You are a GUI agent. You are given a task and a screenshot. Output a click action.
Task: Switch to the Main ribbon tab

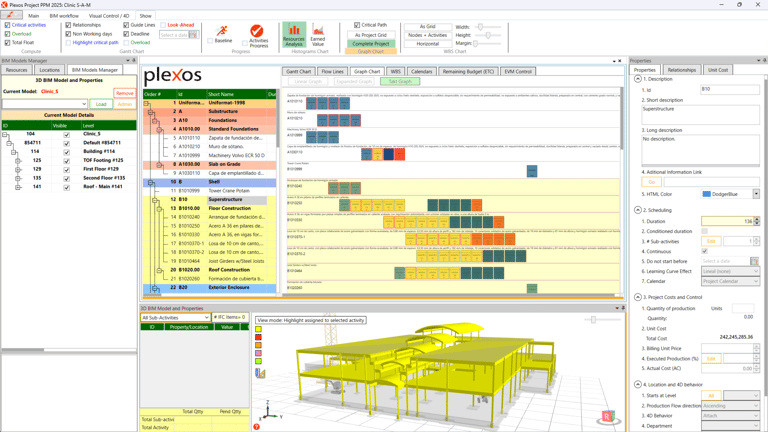(33, 16)
